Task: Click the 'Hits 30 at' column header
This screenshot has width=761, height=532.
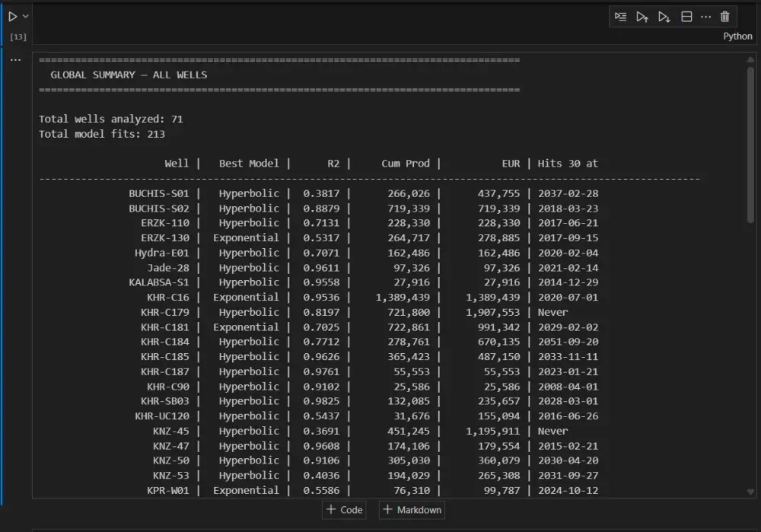Action: click(568, 164)
